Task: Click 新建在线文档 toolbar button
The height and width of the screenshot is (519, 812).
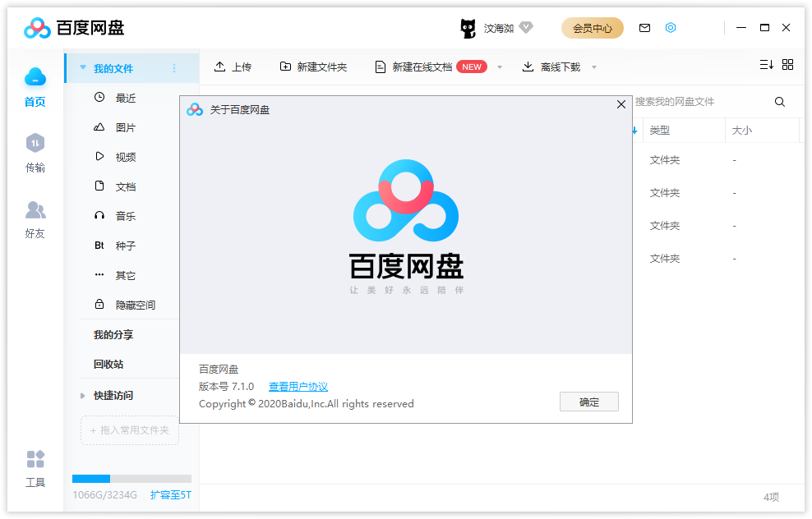Action: pos(431,67)
